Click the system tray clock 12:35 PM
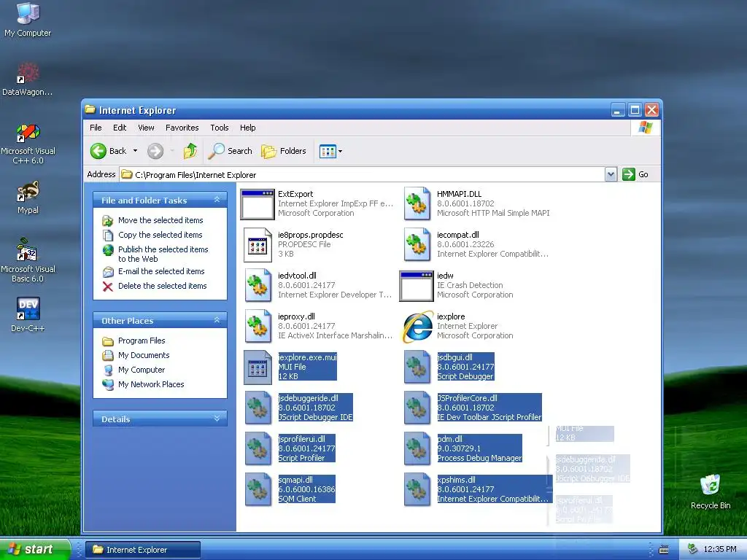This screenshot has width=747, height=560. [719, 549]
